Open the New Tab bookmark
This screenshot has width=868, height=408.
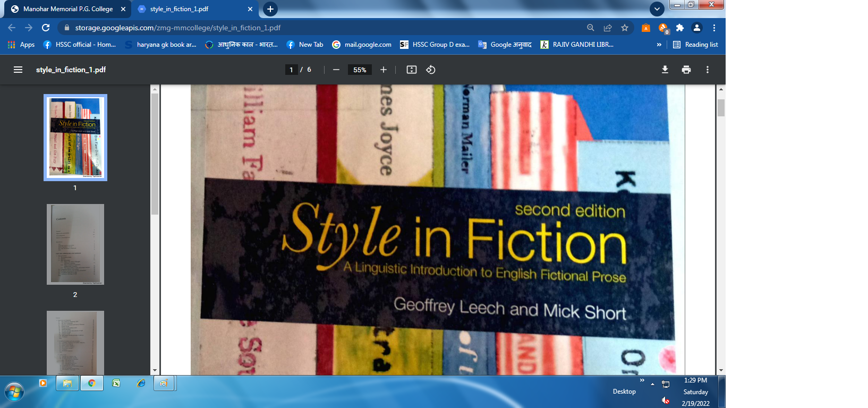click(305, 45)
